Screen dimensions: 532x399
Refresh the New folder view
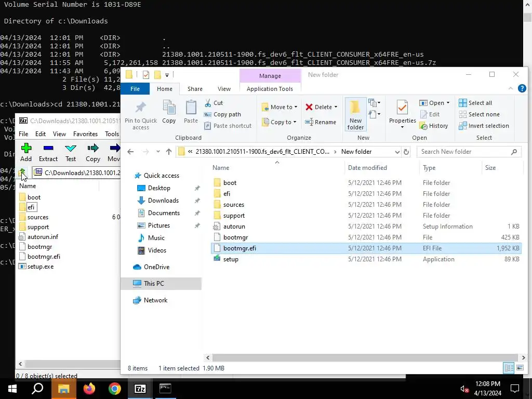click(x=406, y=152)
